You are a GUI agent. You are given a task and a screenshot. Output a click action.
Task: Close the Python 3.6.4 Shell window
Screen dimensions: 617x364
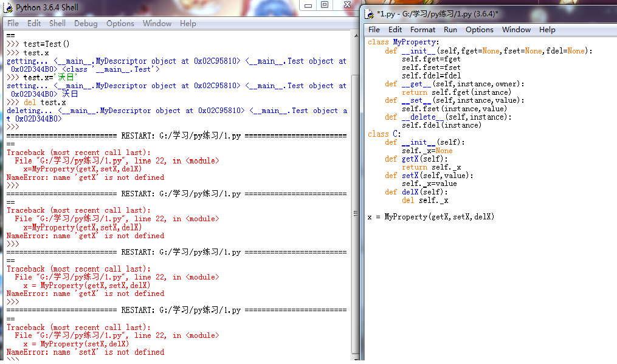click(346, 5)
